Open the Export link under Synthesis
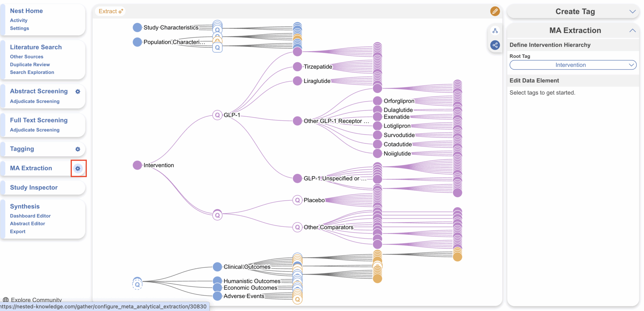644x311 pixels. click(18, 232)
